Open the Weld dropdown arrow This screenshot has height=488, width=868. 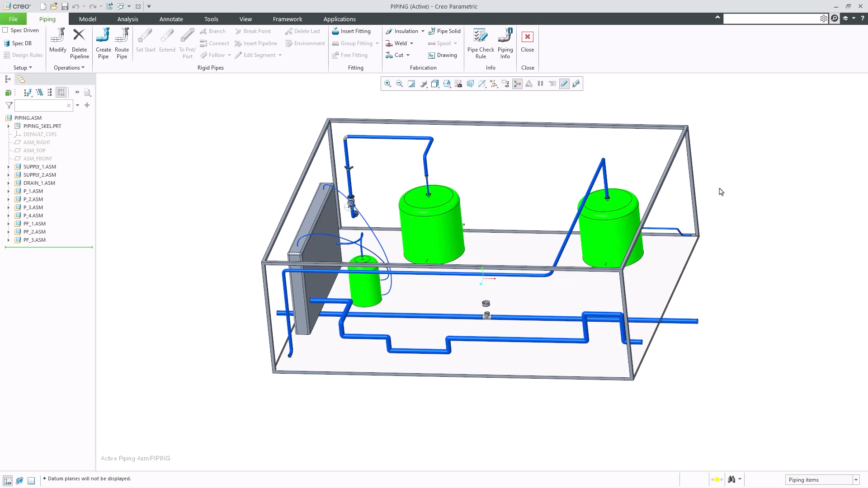coord(411,43)
